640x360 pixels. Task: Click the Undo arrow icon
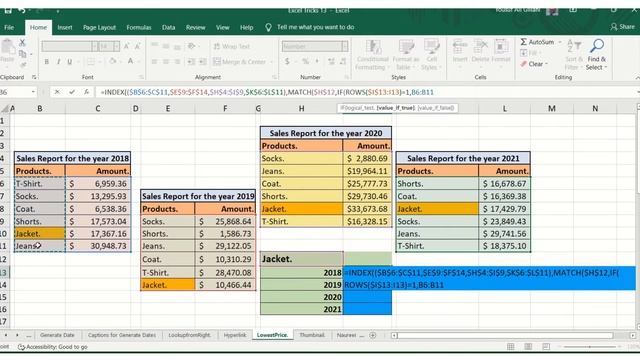pos(22,10)
